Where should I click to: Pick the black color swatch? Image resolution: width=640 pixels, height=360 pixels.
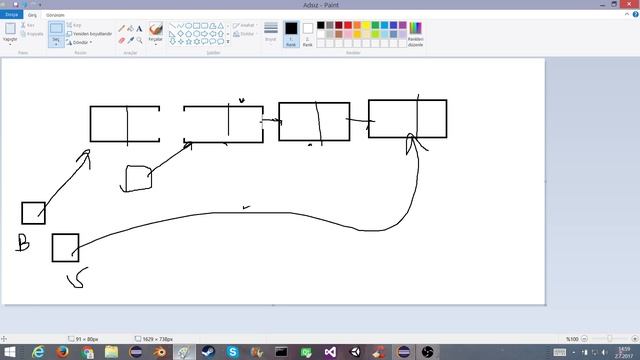(321, 25)
